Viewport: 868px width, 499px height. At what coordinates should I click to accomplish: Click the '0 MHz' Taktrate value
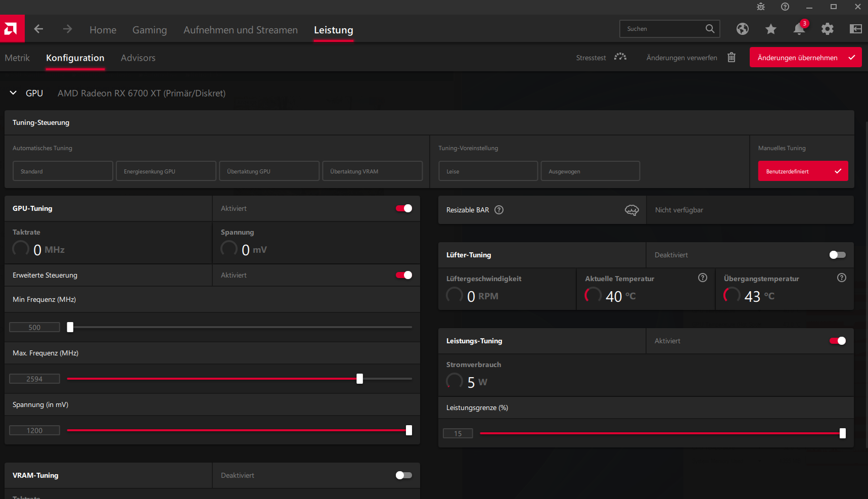[x=49, y=250]
